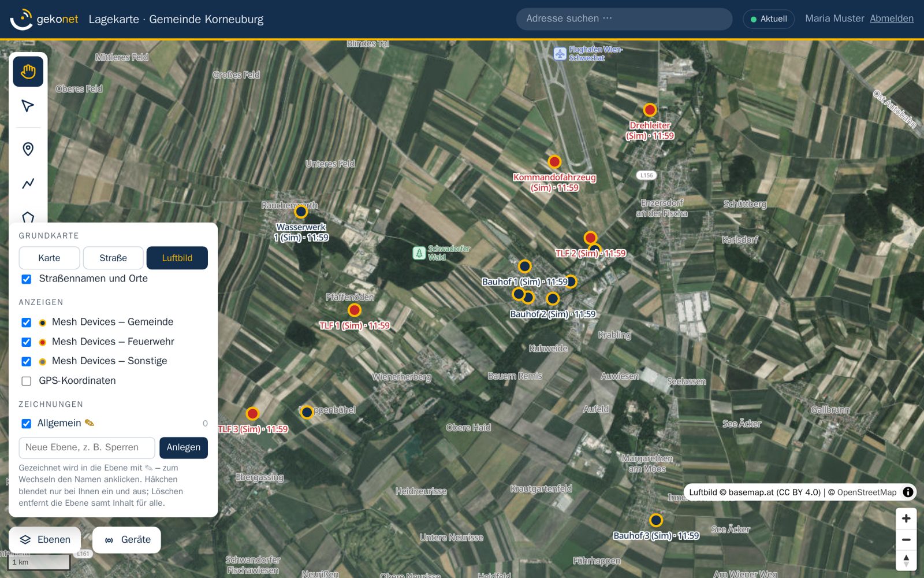Click the TLF 1 (Sim) marker
Screen dimensions: 924x578
tap(355, 310)
